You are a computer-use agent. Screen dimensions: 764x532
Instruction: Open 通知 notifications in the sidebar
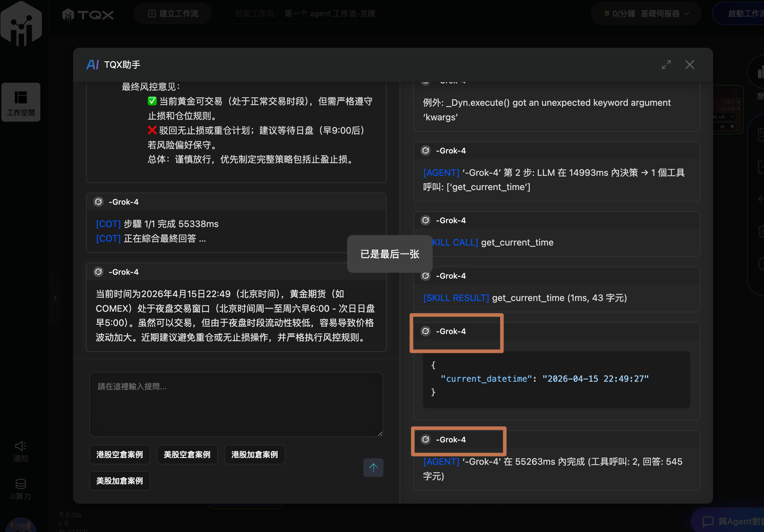[21, 451]
